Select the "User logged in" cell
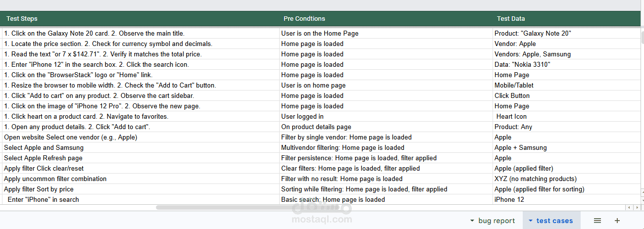 point(302,116)
